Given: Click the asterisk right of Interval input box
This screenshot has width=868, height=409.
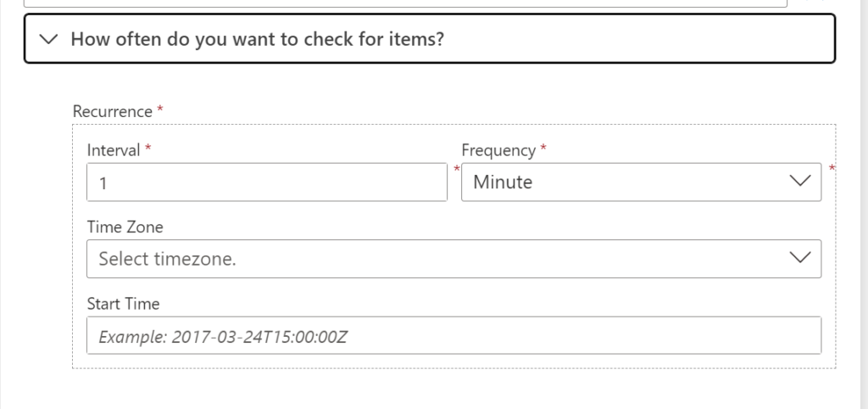Looking at the screenshot, I should (x=457, y=169).
